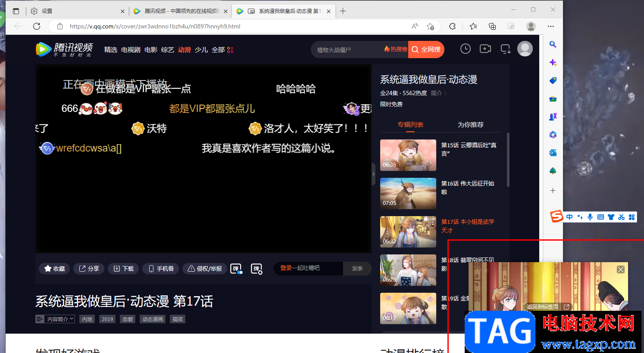Open the watch history clock icon
644x353 pixels.
coord(465,49)
